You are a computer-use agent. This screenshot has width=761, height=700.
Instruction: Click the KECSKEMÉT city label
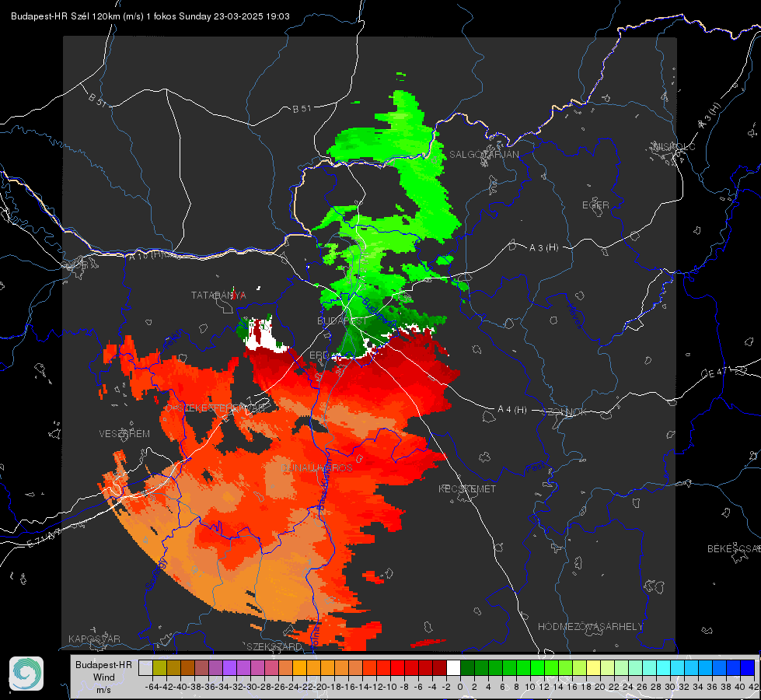[467, 488]
